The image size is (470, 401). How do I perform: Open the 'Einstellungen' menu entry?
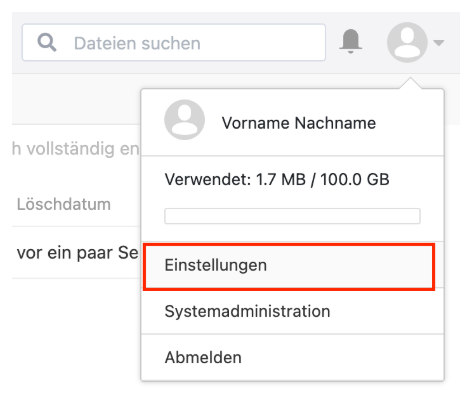289,266
